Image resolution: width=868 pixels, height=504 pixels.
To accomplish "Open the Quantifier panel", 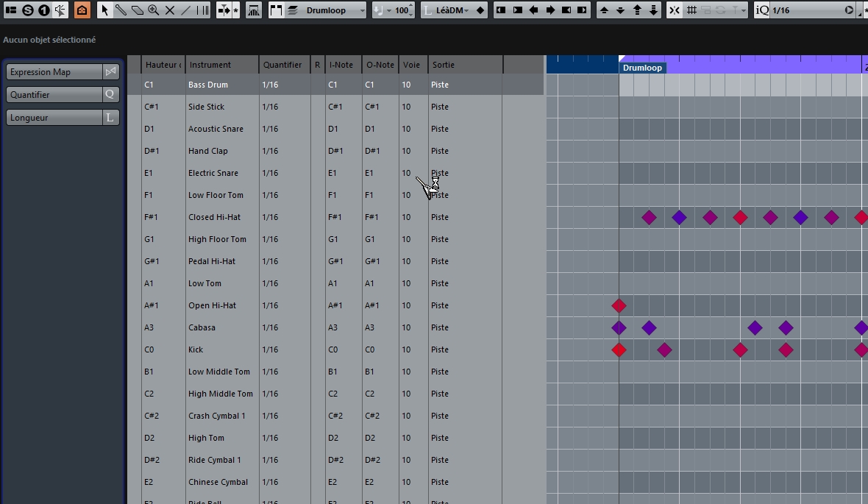I will point(51,94).
